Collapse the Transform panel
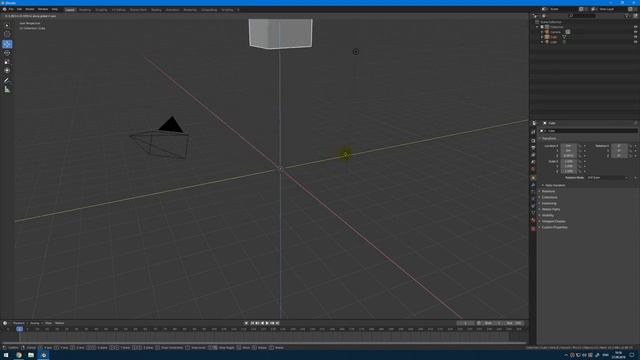640x360 pixels. (549, 138)
